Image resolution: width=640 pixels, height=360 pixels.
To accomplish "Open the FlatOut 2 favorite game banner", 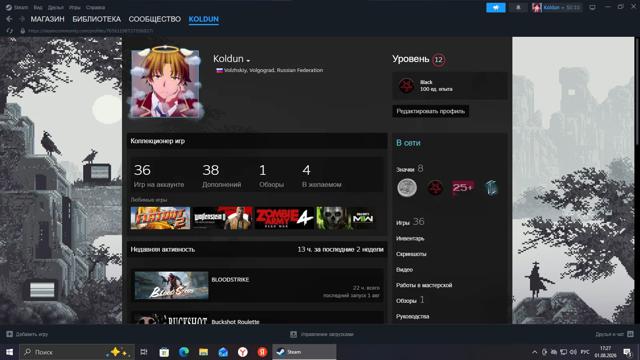I will 160,218.
